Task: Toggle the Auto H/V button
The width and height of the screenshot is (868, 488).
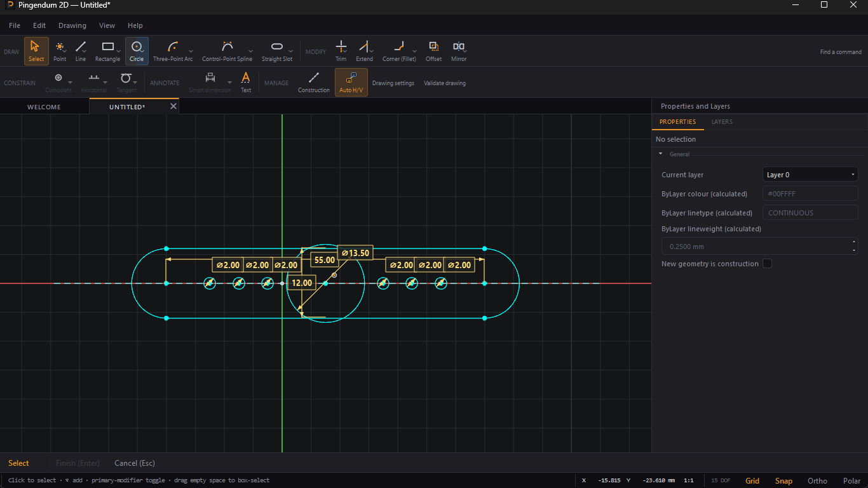Action: (351, 82)
